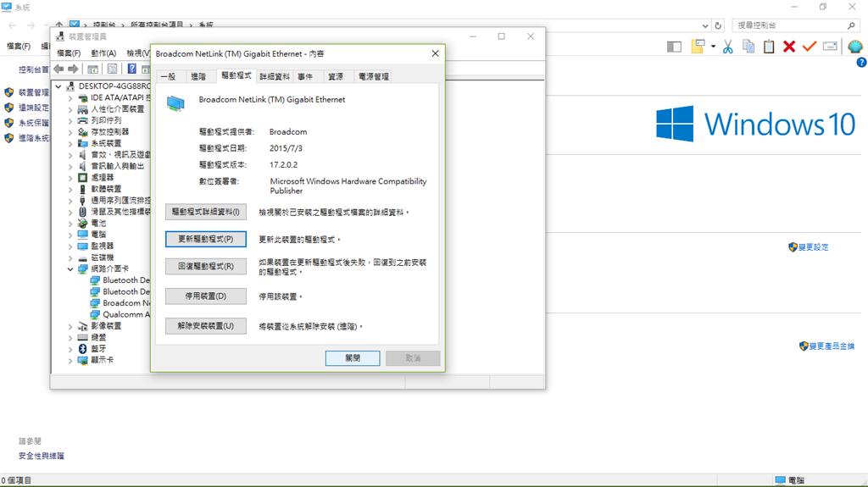Expand the 處理器 node

pos(70,178)
